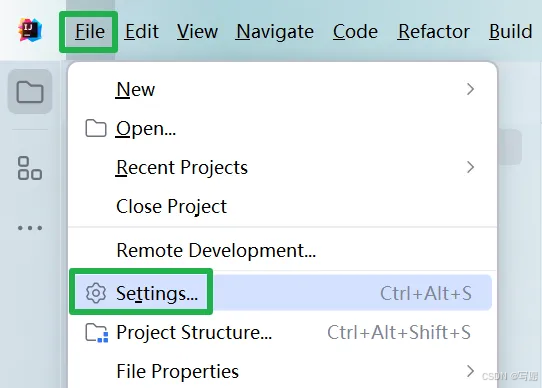Open the Refactor menu
This screenshot has height=388, width=542.
(x=434, y=32)
